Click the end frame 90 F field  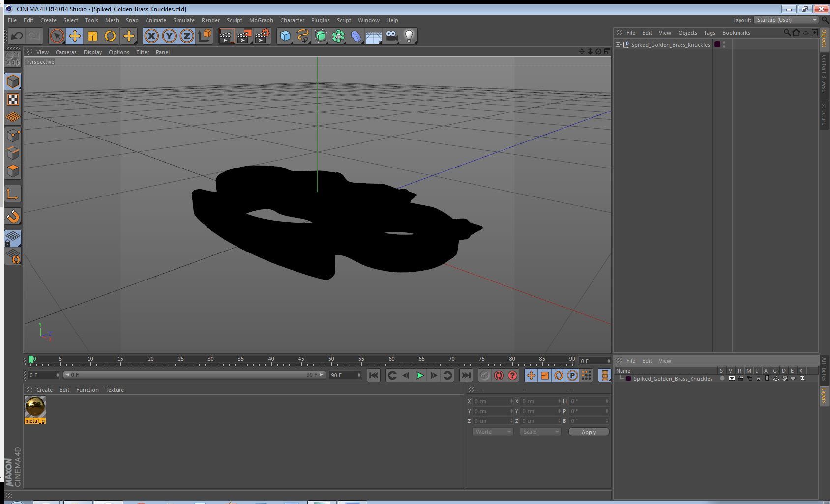click(345, 375)
